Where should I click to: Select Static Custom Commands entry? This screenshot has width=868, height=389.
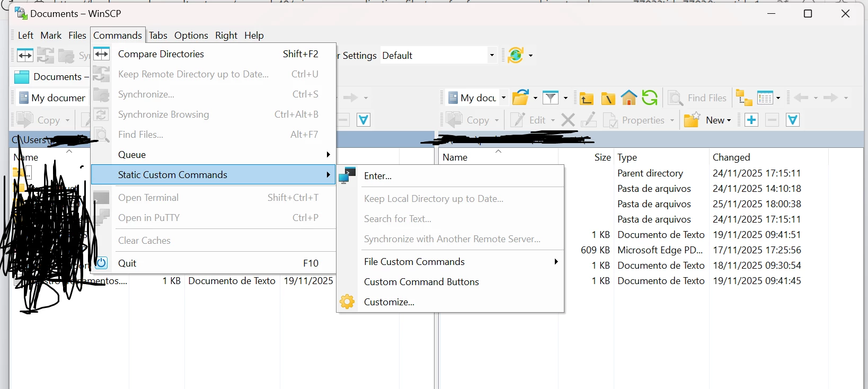[x=214, y=175]
